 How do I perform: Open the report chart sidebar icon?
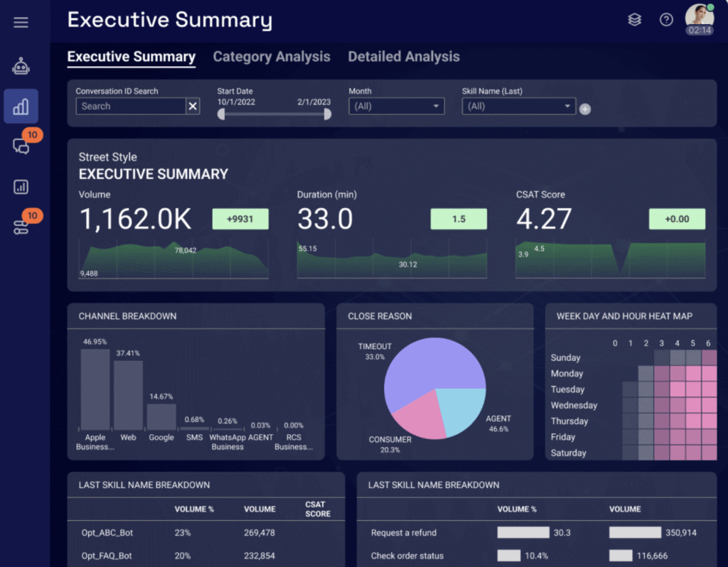pos(21,187)
